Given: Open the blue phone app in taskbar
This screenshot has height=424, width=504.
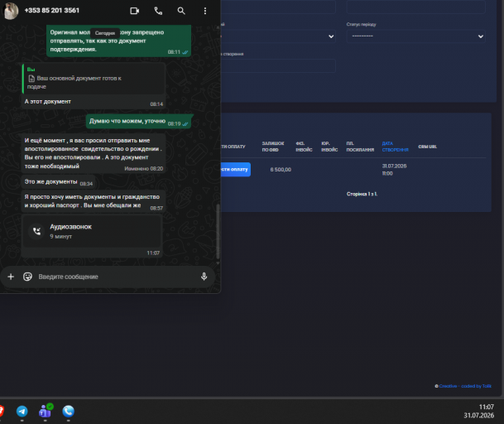Looking at the screenshot, I should 69,411.
